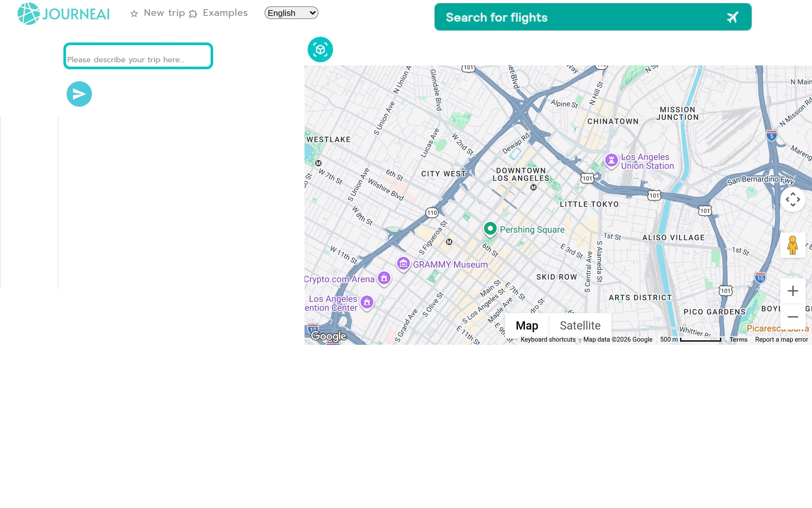
Task: Zoom in on the map
Action: pyautogui.click(x=793, y=291)
